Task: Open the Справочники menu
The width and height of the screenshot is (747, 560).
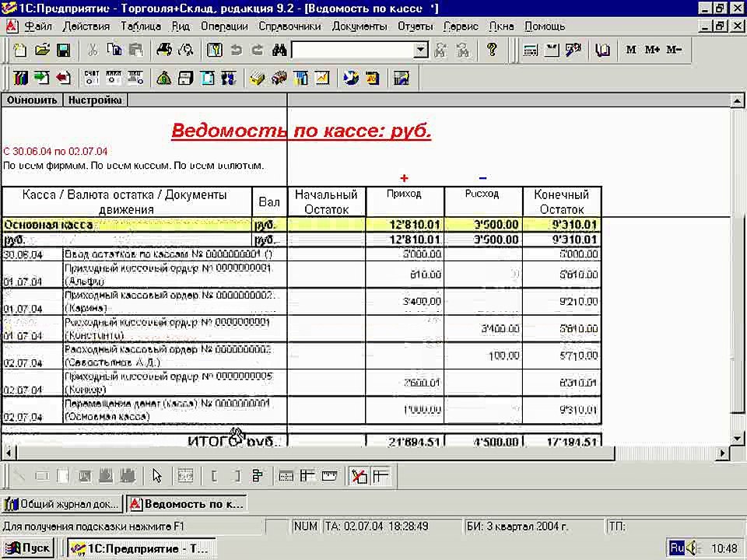Action: tap(289, 26)
